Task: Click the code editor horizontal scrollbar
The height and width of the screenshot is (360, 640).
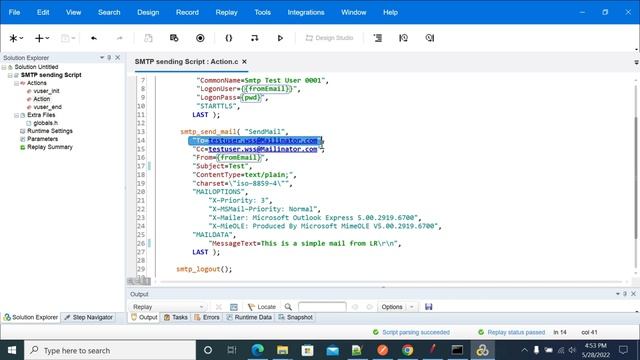Action: [391, 282]
